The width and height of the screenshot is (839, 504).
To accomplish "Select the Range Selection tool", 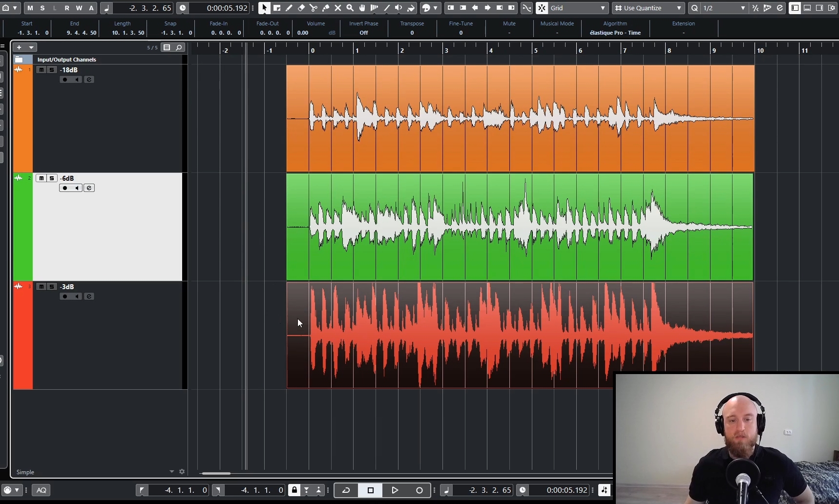I will coord(277,8).
